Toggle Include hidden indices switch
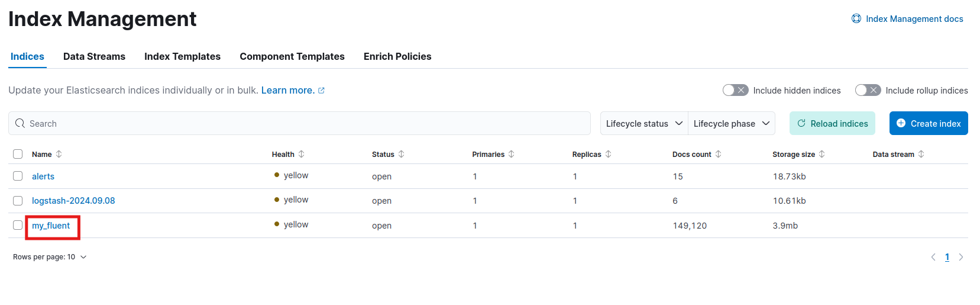980x305 pixels. pos(736,90)
